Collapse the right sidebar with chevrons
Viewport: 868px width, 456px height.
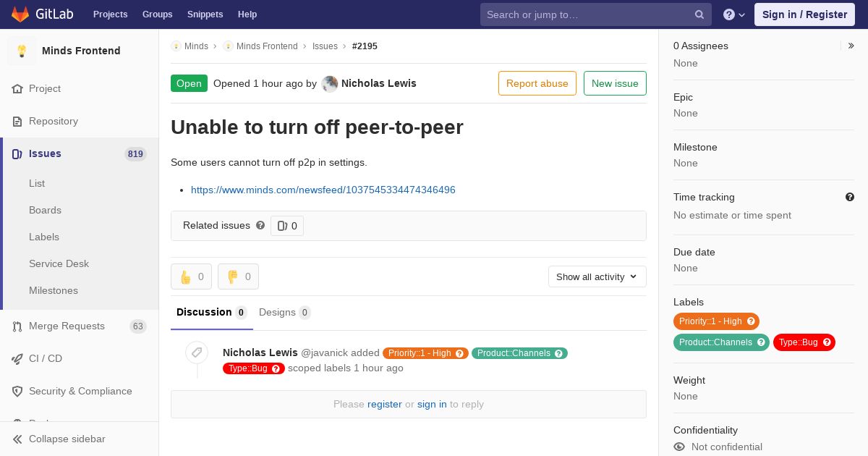851,46
